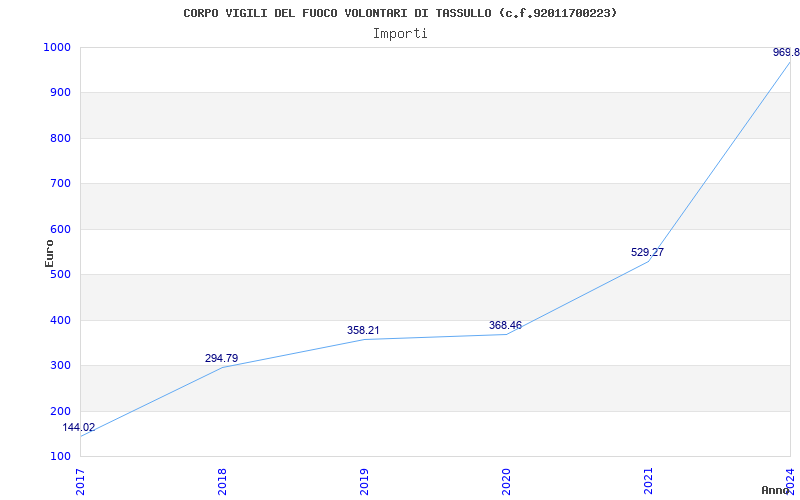Click the 144.02 data label
Image resolution: width=800 pixels, height=500 pixels.
click(x=79, y=428)
